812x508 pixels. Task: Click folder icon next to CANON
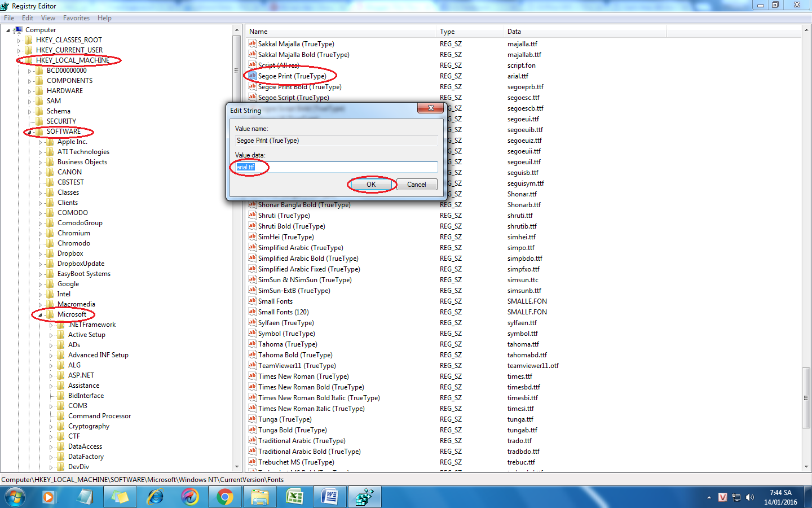coord(50,172)
